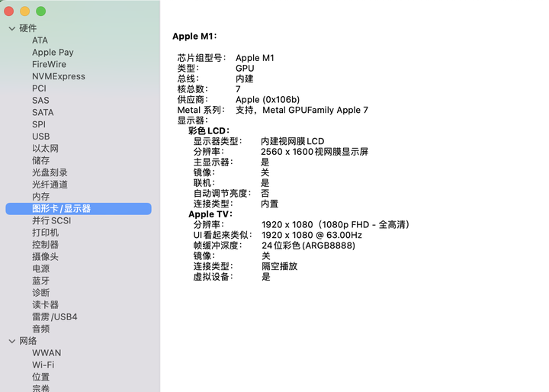Select highlighted 图形卡/显示器 item

79,209
